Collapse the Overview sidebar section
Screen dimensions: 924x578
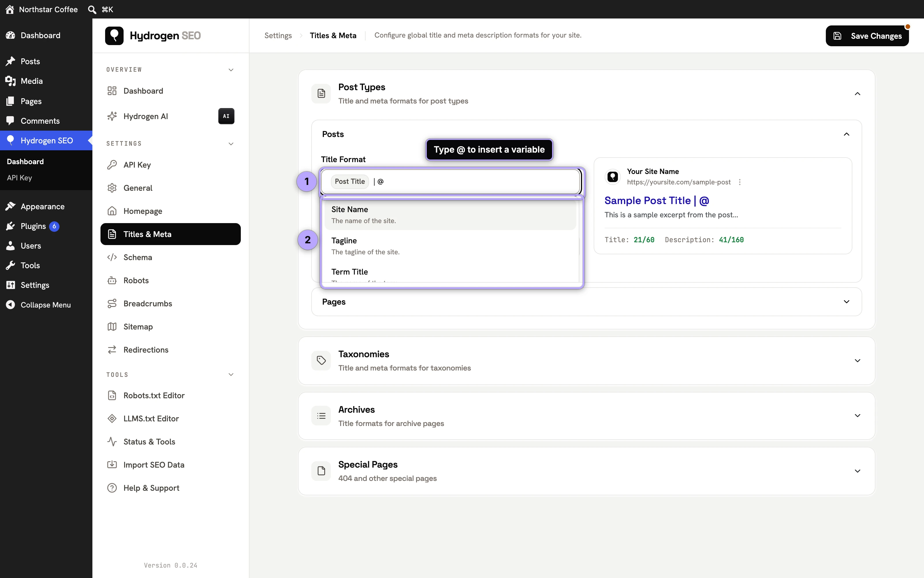(231, 70)
